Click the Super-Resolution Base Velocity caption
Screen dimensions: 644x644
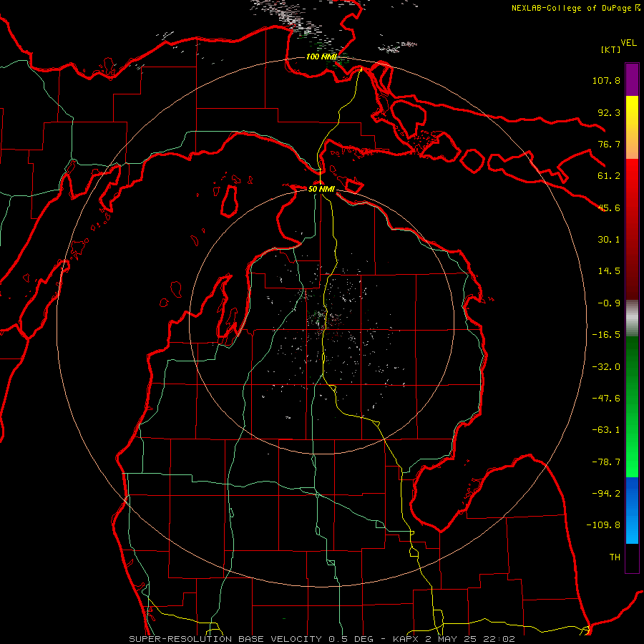[321, 639]
